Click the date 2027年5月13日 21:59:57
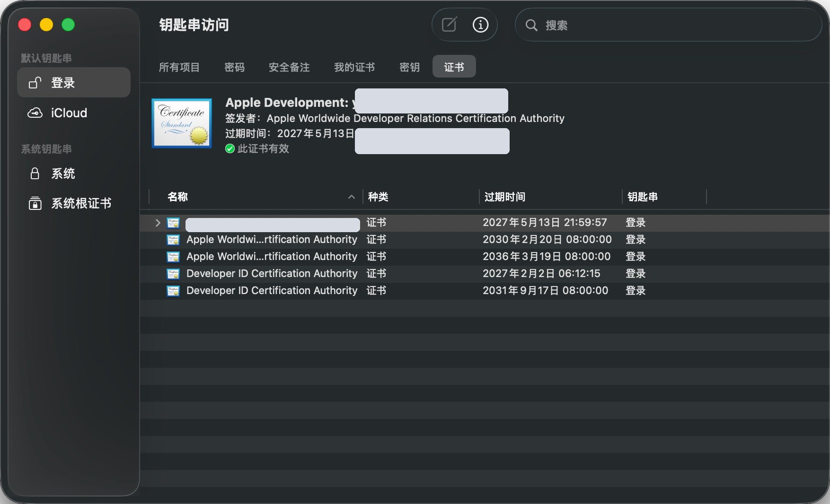The height and width of the screenshot is (504, 830). [545, 223]
